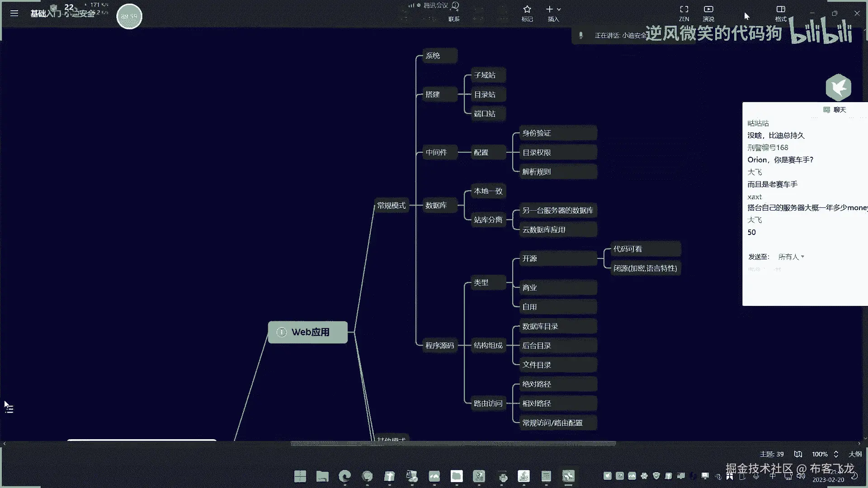Adjust the 100% zoom stepper arrows
868x488 pixels.
(836, 454)
